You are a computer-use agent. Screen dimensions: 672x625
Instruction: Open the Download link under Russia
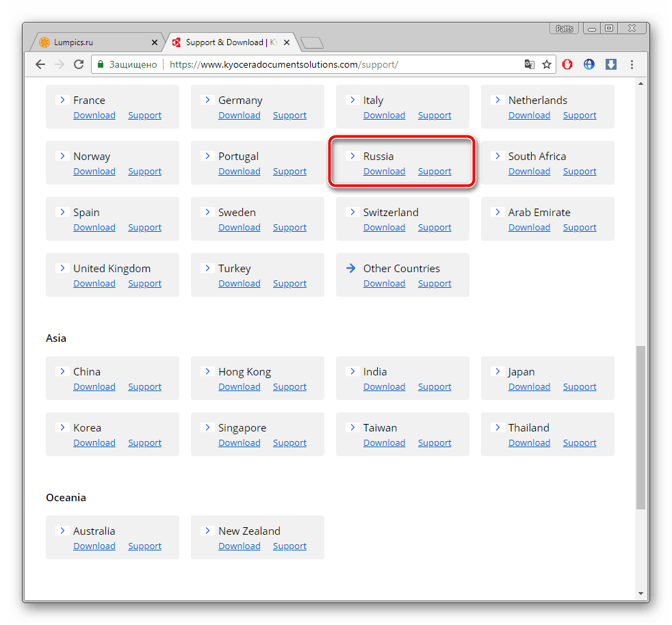click(x=384, y=172)
